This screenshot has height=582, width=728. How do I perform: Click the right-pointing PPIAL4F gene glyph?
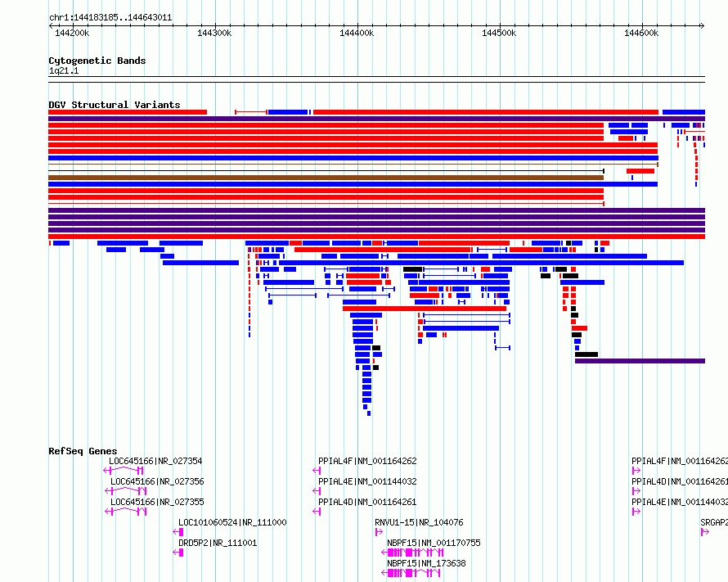pos(636,471)
